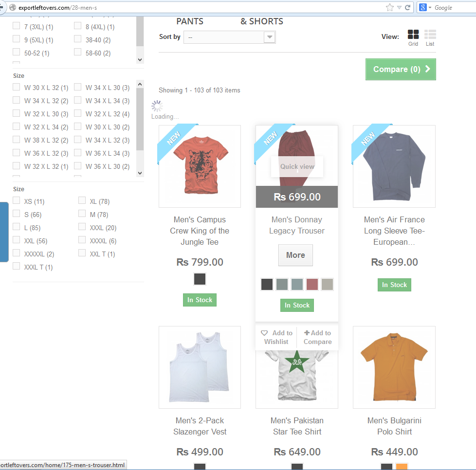Screen dimensions: 476x470
Task: Click the chevron on Compare button
Action: coord(428,69)
